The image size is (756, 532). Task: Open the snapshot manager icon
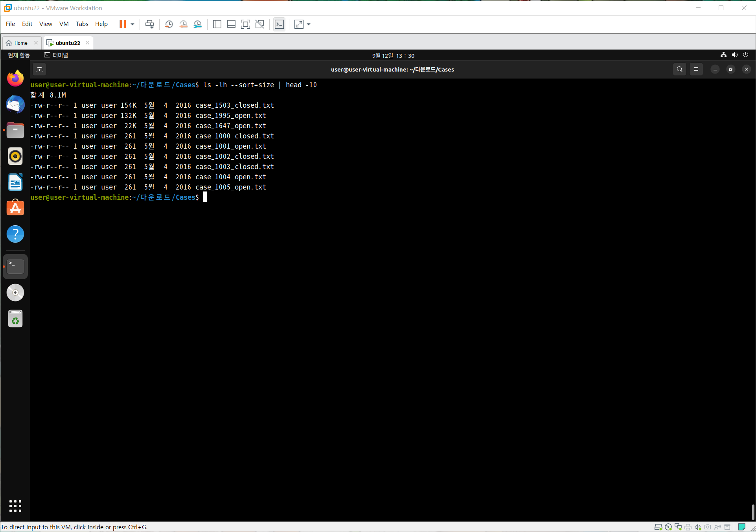[197, 24]
